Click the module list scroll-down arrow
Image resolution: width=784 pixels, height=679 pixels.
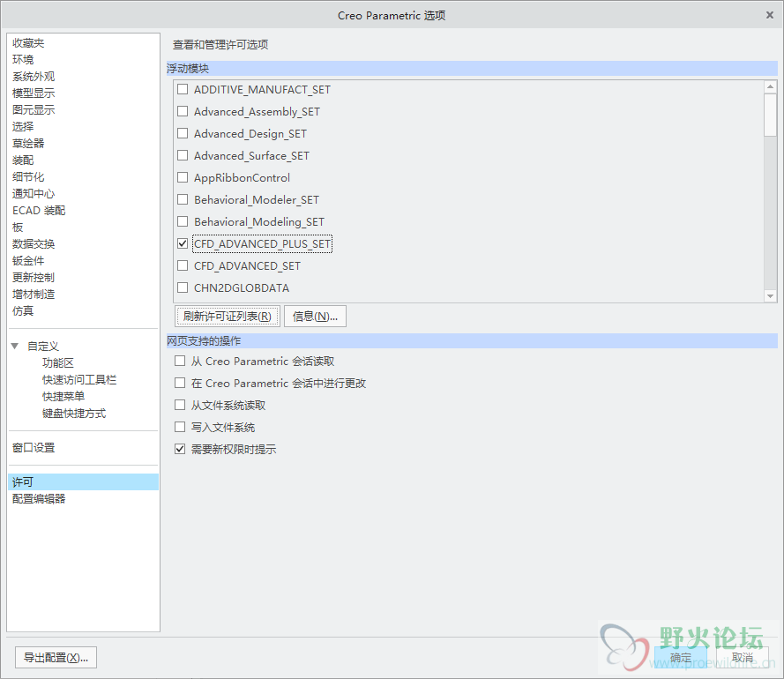[770, 296]
